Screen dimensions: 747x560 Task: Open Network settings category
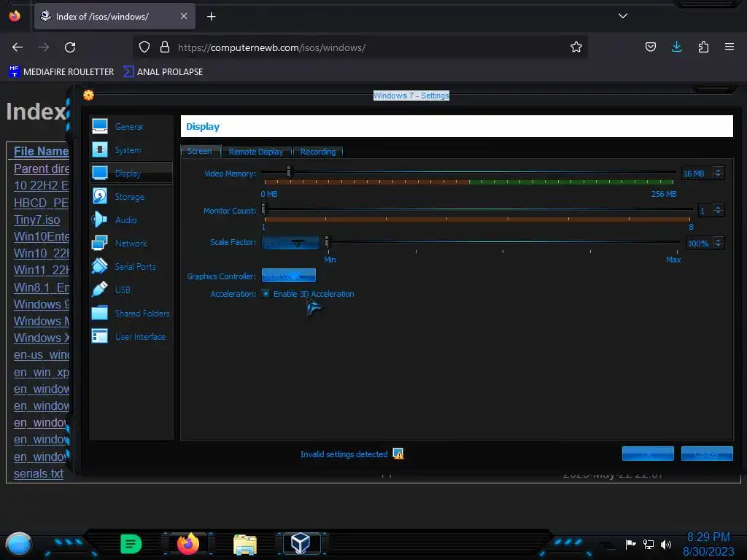click(131, 244)
